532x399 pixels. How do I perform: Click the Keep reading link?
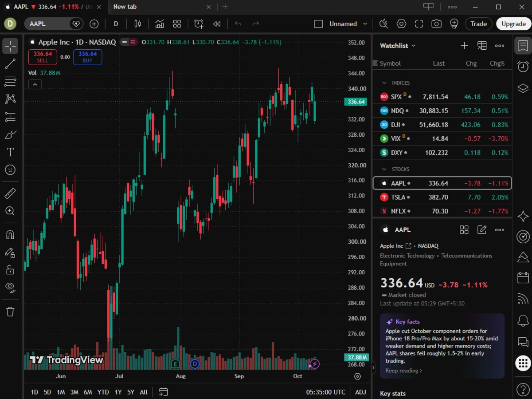pyautogui.click(x=403, y=371)
